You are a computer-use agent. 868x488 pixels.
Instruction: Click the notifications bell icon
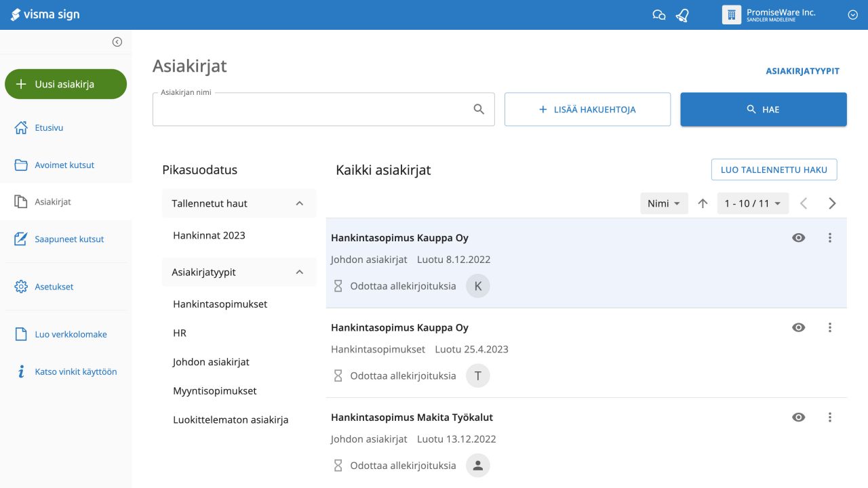pyautogui.click(x=682, y=15)
